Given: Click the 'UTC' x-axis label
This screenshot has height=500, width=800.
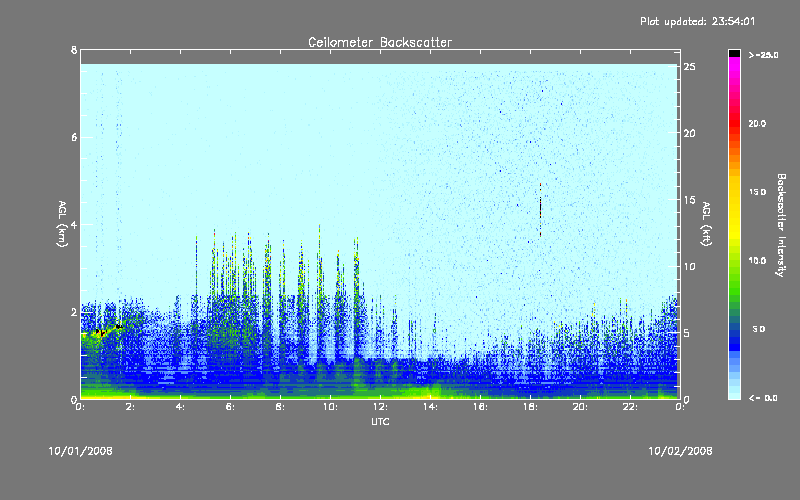Looking at the screenshot, I should coord(380,421).
